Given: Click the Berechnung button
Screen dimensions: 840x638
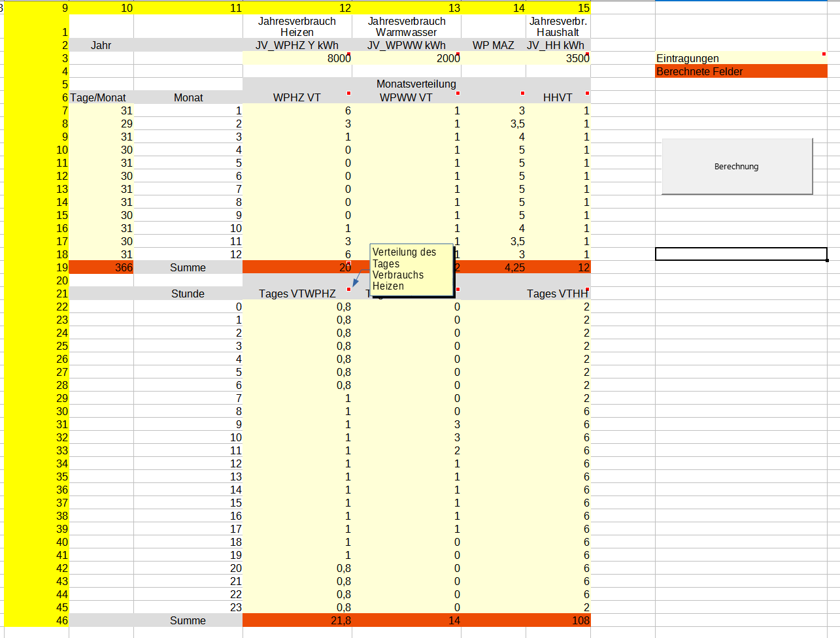Looking at the screenshot, I should coord(737,166).
